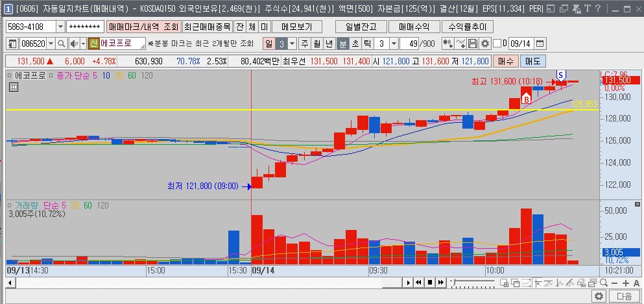Open the 매매수익 tab
644x304 pixels.
tap(414, 27)
